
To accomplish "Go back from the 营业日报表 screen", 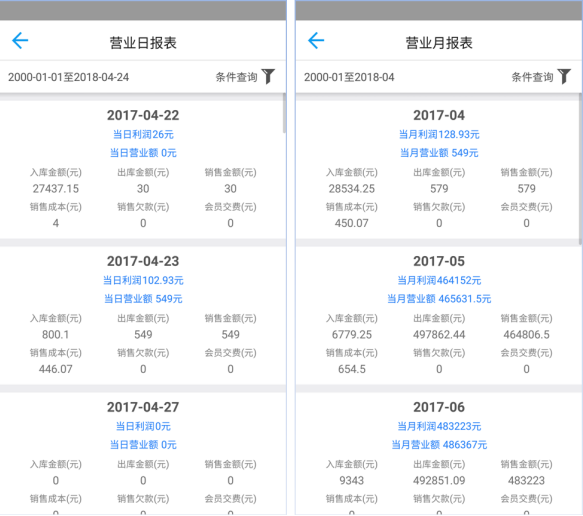I will click(20, 41).
